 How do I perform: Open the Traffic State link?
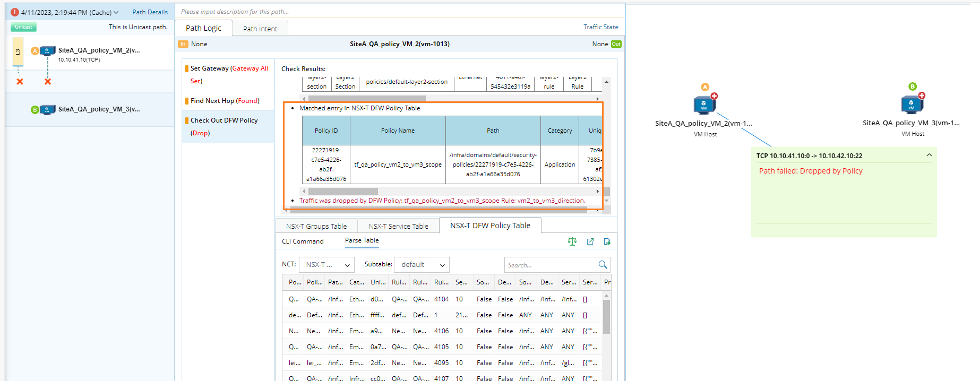click(x=601, y=27)
